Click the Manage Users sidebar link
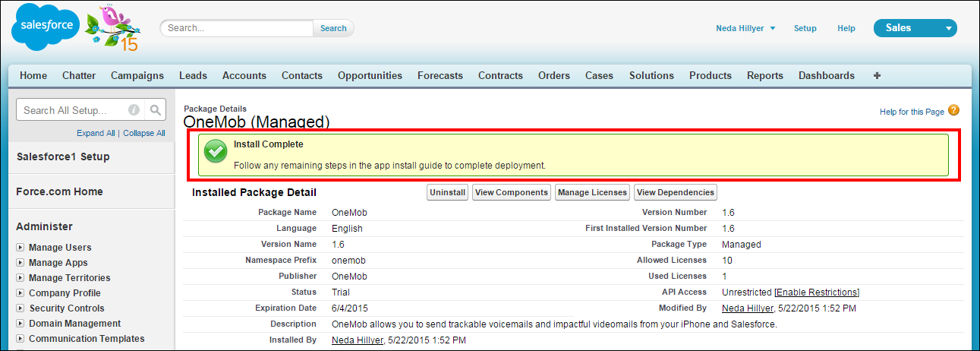This screenshot has width=980, height=351. coord(60,248)
